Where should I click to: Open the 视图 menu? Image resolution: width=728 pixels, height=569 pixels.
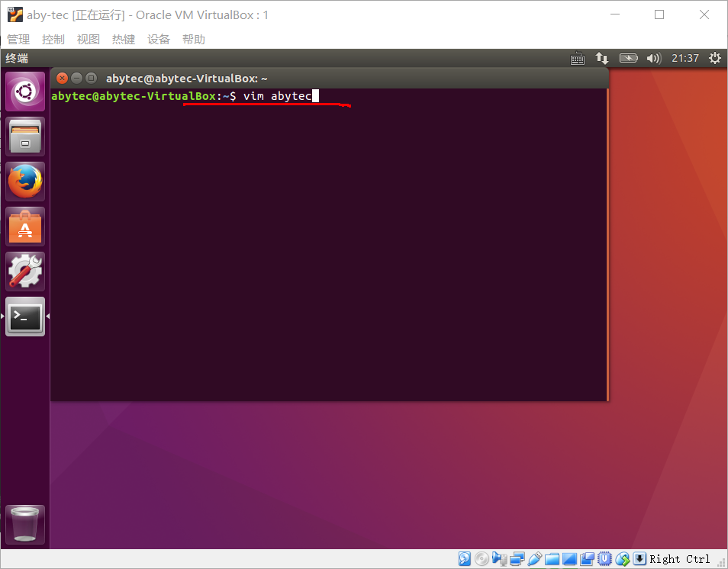tap(89, 40)
